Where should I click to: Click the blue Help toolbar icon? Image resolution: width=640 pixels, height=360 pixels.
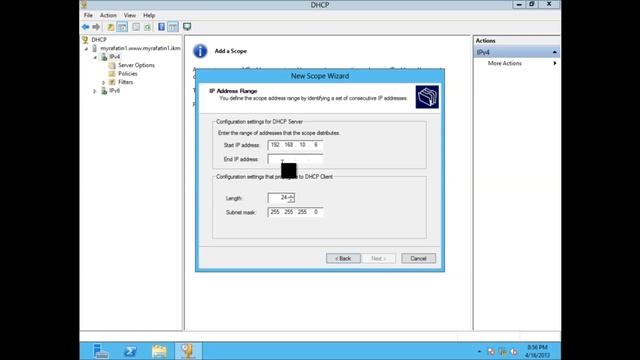162,27
